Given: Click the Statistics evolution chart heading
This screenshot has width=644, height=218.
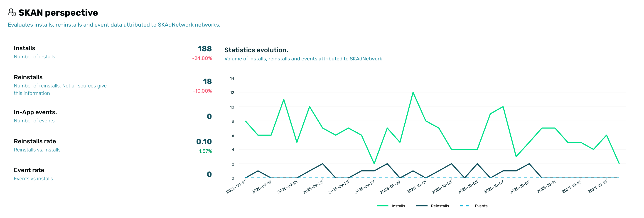Looking at the screenshot, I should click(x=256, y=50).
